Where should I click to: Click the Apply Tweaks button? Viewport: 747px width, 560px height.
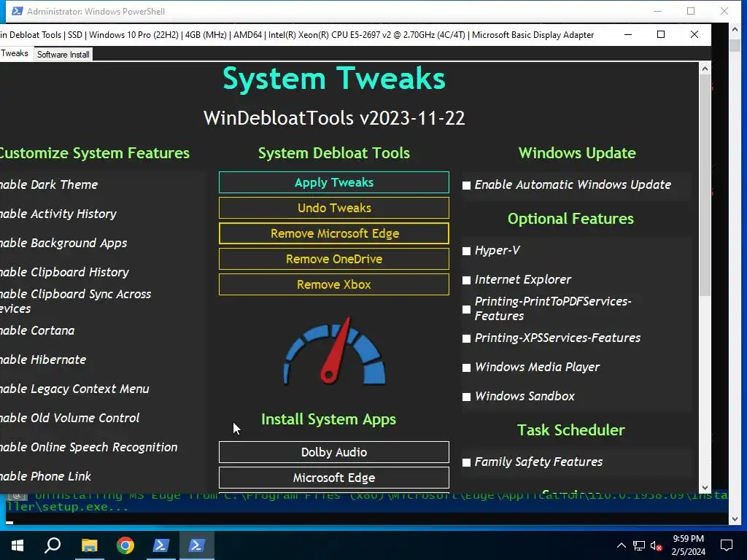point(333,182)
